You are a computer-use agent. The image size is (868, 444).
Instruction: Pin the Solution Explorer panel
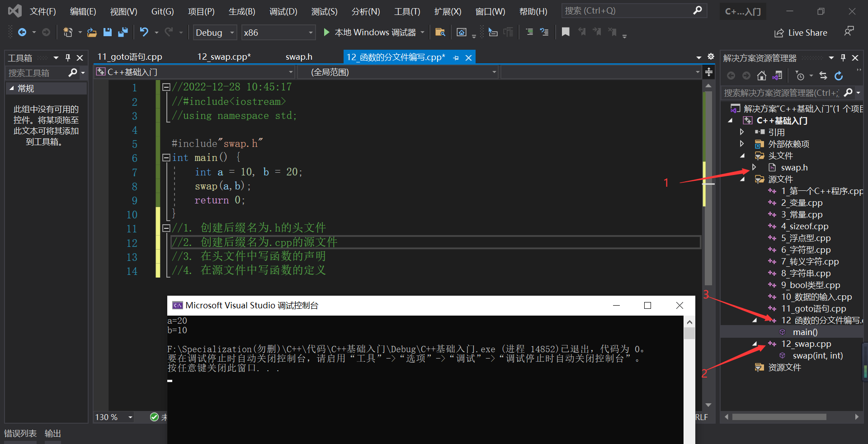coord(843,58)
